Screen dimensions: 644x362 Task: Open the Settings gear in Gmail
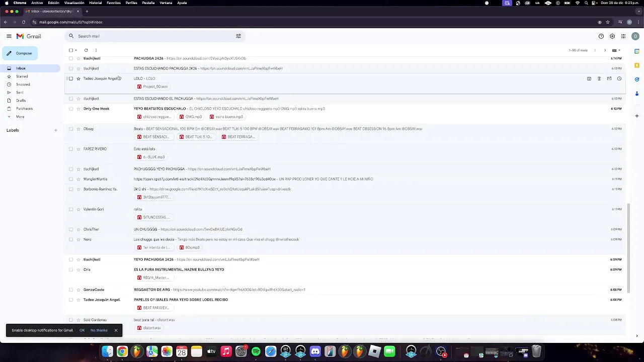[612, 36]
